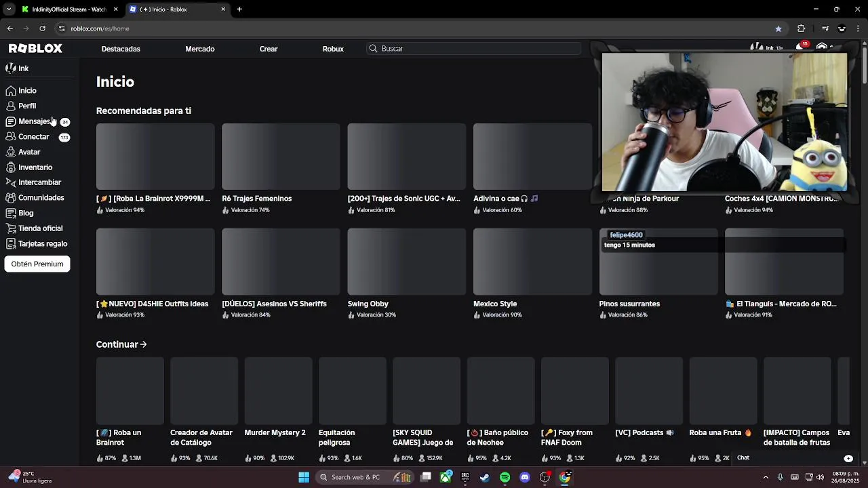Open the Adivina o cae game card
The image size is (868, 488).
(532, 169)
